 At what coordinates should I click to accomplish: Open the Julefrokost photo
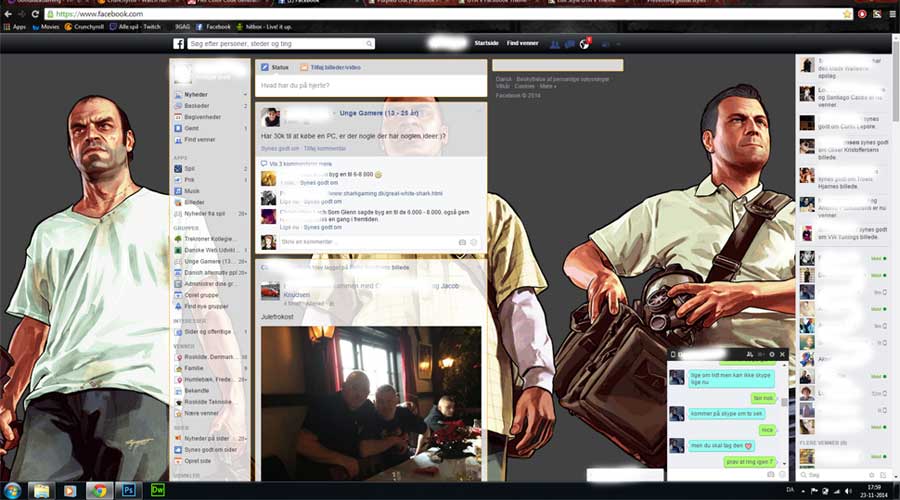pos(371,404)
